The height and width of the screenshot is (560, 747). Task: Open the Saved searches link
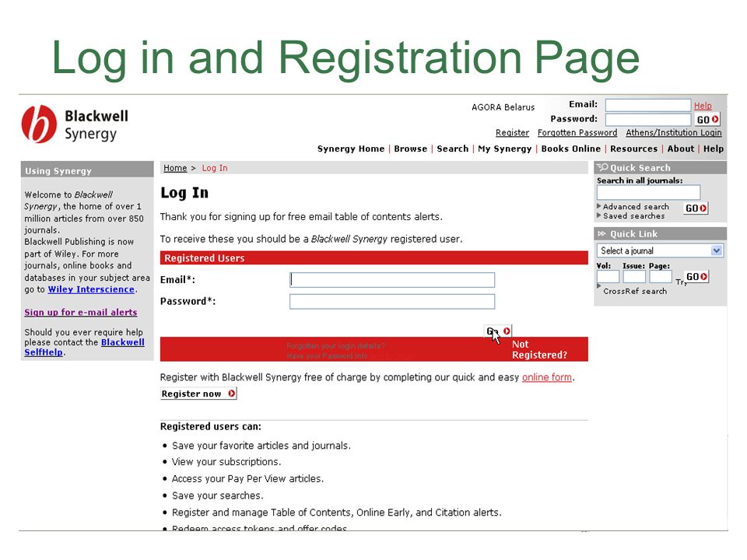tap(633, 216)
